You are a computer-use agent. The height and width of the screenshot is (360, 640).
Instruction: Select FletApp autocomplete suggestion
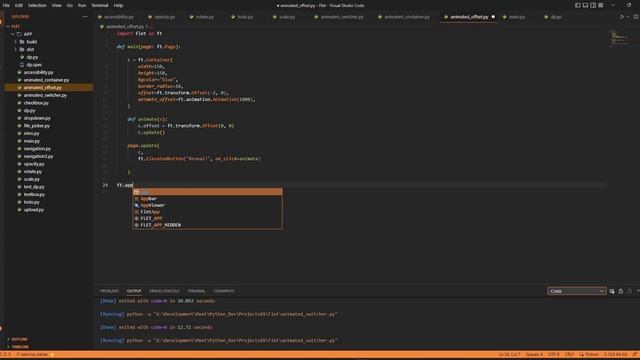point(207,212)
